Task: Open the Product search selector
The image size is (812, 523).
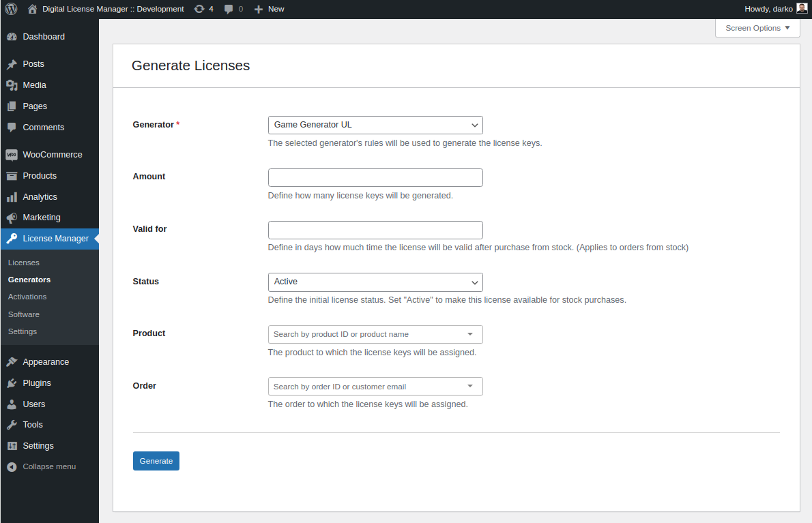Action: point(375,334)
